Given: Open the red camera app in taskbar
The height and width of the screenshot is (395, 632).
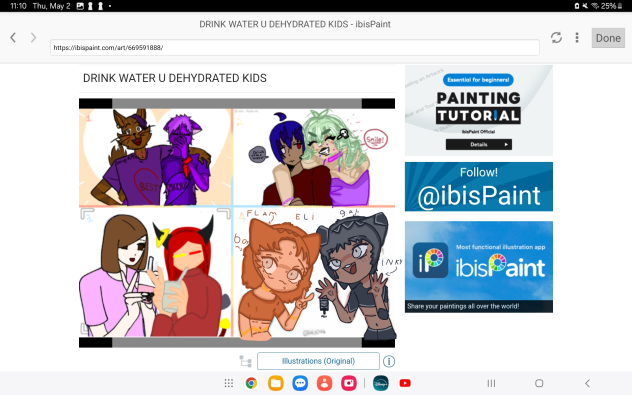Looking at the screenshot, I should pyautogui.click(x=349, y=383).
